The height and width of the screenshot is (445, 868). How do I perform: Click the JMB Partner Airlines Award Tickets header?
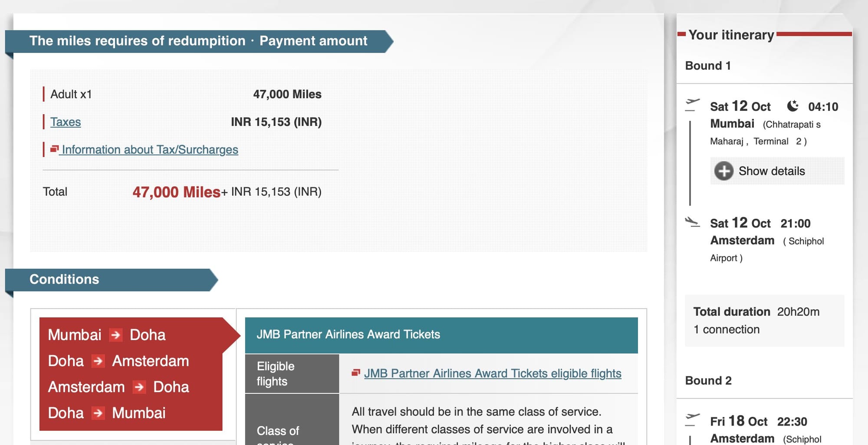(441, 335)
